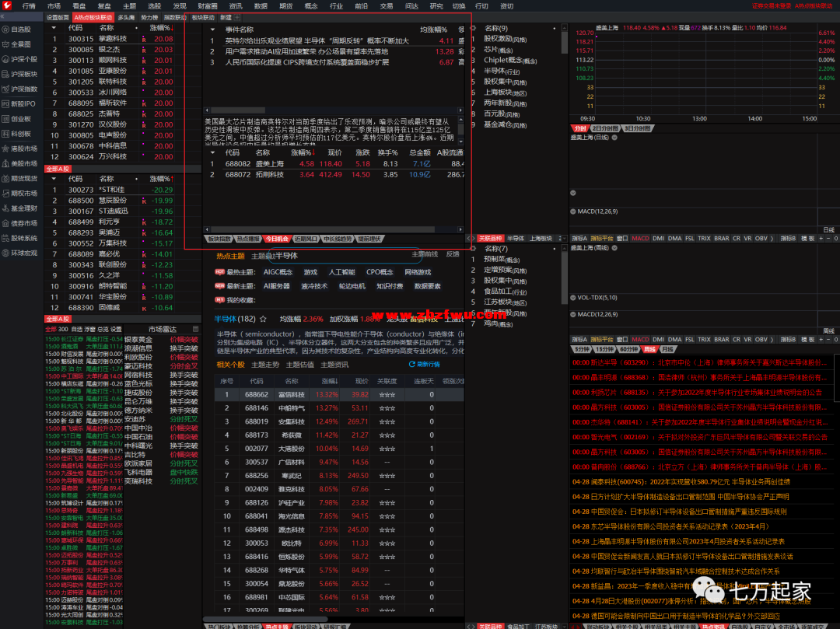The height and width of the screenshot is (629, 840).
Task: Open the gear settings beside 名称(9)
Action: pyautogui.click(x=473, y=28)
